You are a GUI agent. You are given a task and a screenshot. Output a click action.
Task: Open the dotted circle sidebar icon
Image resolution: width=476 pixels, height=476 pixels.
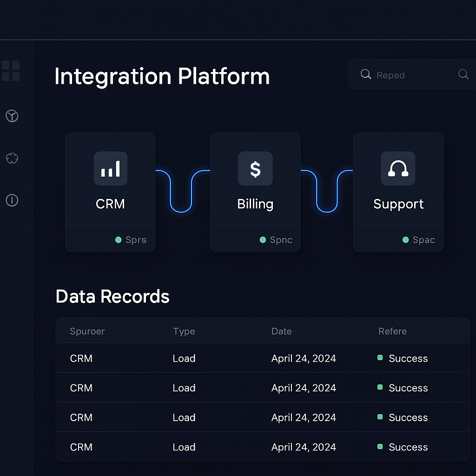pyautogui.click(x=12, y=158)
